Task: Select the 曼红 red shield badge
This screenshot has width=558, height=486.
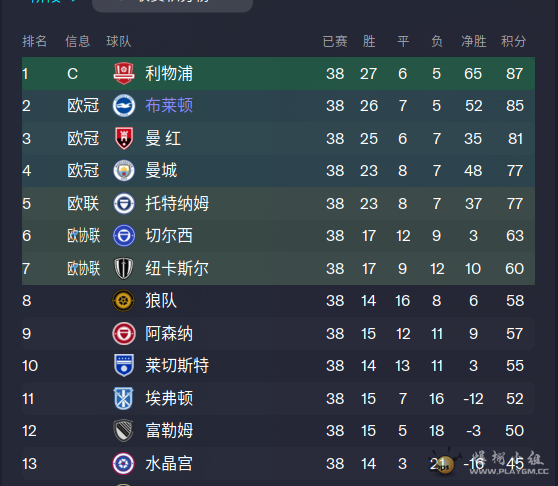Action: point(123,138)
